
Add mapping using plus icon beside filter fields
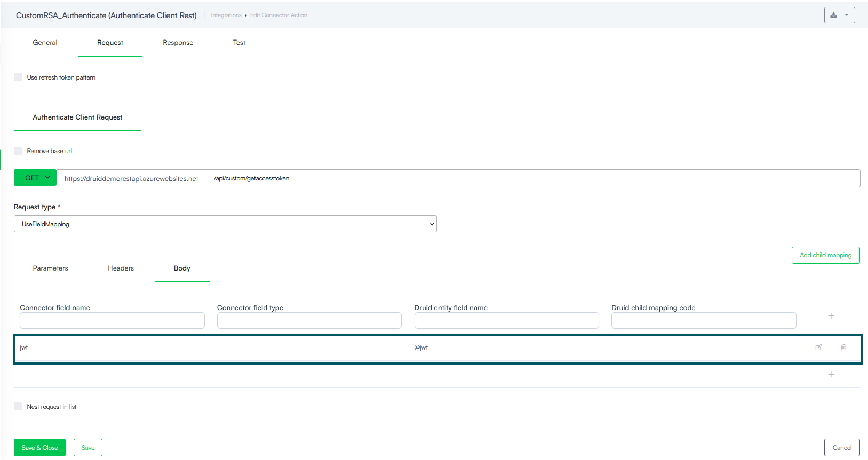831,316
